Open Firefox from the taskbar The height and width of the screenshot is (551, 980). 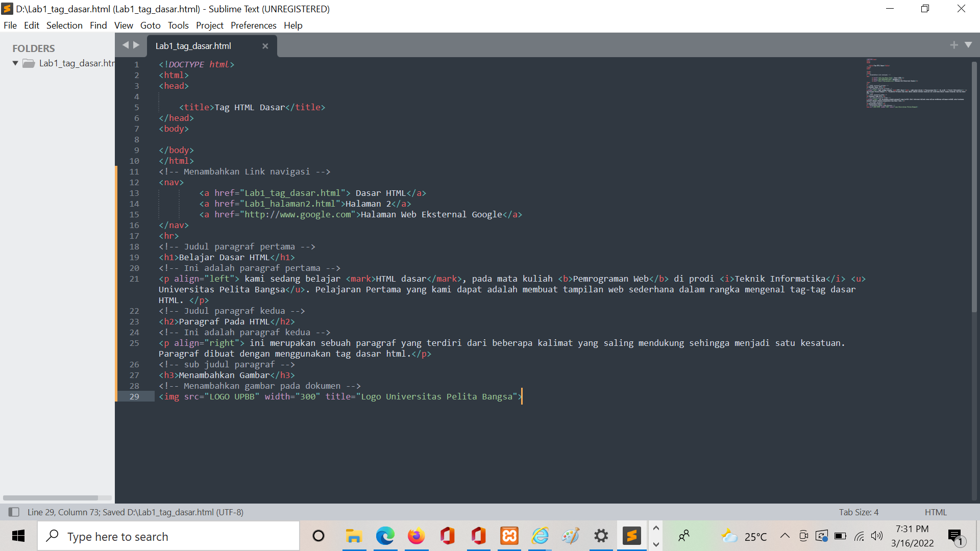tap(416, 536)
